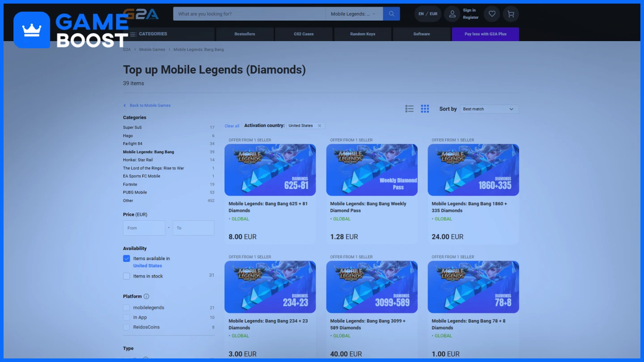Open the Weekly Diamond Pass product image
Viewport: 644px width, 362px height.
click(372, 170)
